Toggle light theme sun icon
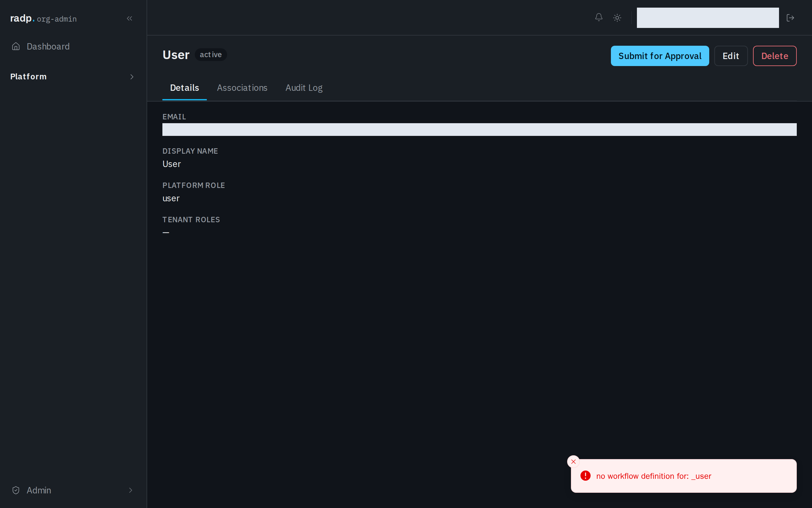 coord(617,18)
